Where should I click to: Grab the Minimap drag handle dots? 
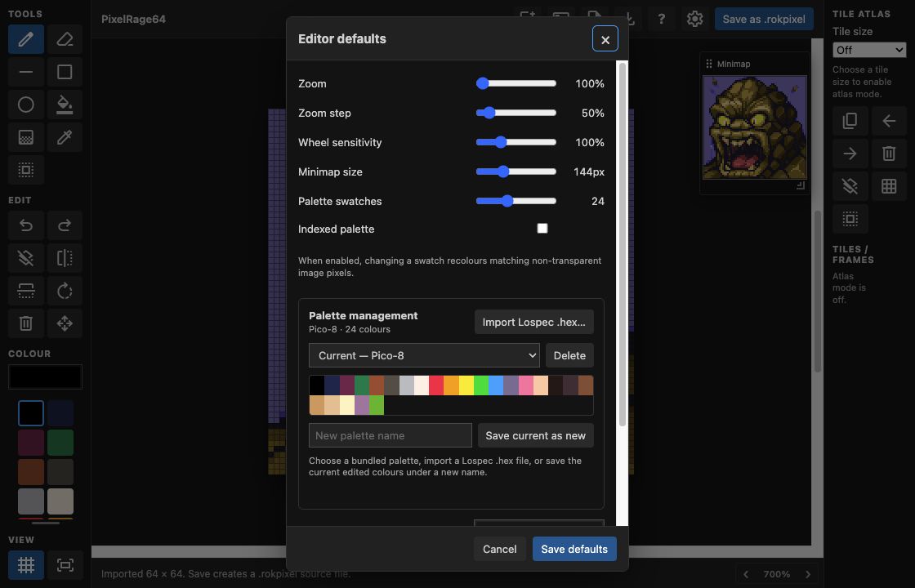[x=709, y=64]
